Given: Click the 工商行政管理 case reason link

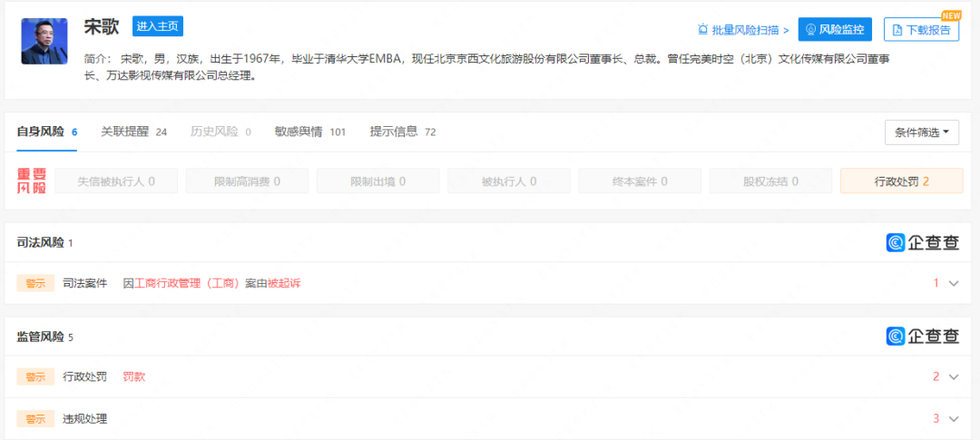Looking at the screenshot, I should pos(189,283).
